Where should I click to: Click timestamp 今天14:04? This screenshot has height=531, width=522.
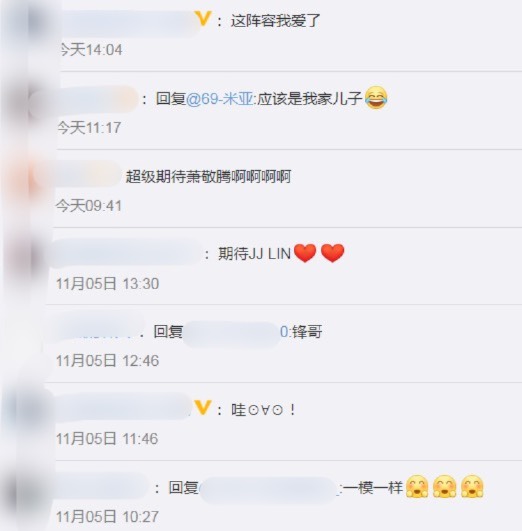tap(91, 50)
